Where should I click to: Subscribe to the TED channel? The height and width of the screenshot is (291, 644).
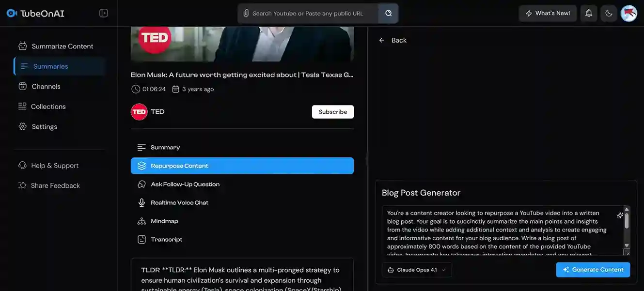click(332, 112)
